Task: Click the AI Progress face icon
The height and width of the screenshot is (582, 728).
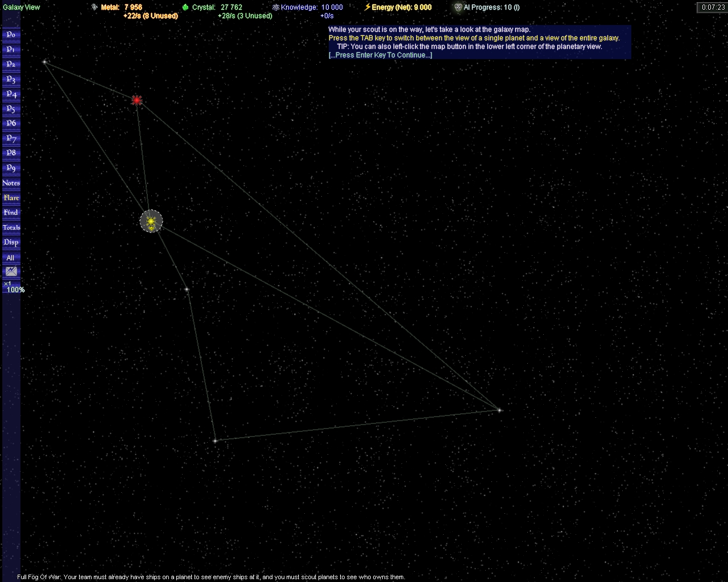Action: (x=458, y=7)
